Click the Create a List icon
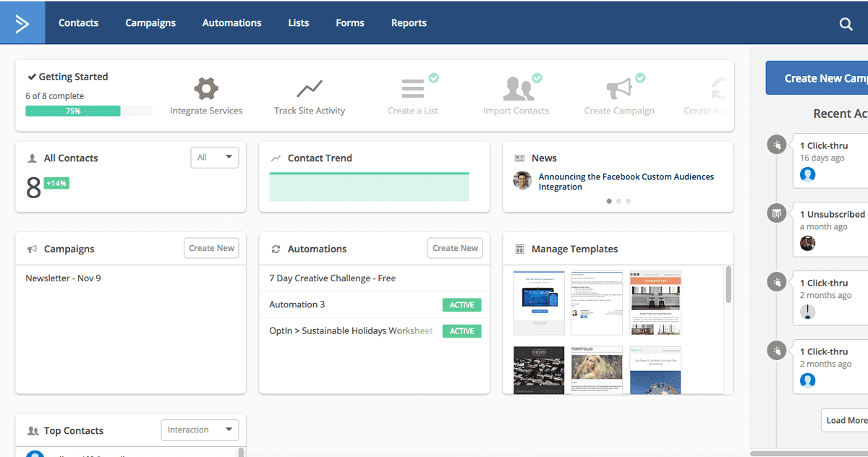This screenshot has height=457, width=868. (x=413, y=89)
